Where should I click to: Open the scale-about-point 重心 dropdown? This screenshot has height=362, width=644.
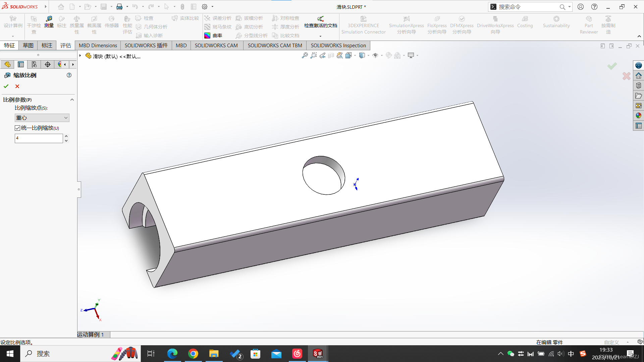[x=42, y=118]
